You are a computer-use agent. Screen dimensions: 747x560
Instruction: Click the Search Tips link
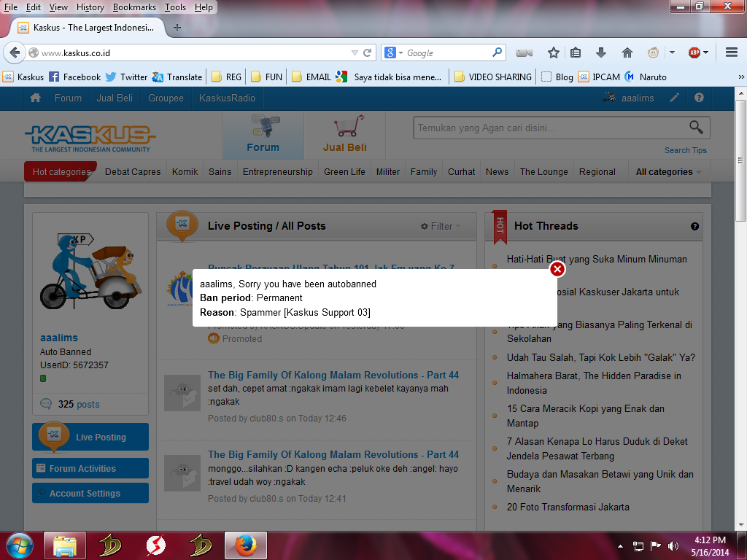[x=686, y=150]
